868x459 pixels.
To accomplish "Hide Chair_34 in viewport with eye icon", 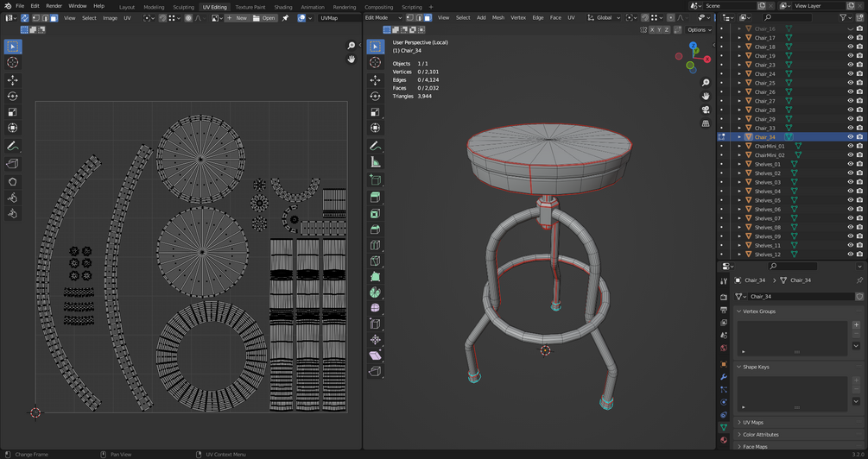I will pyautogui.click(x=850, y=137).
